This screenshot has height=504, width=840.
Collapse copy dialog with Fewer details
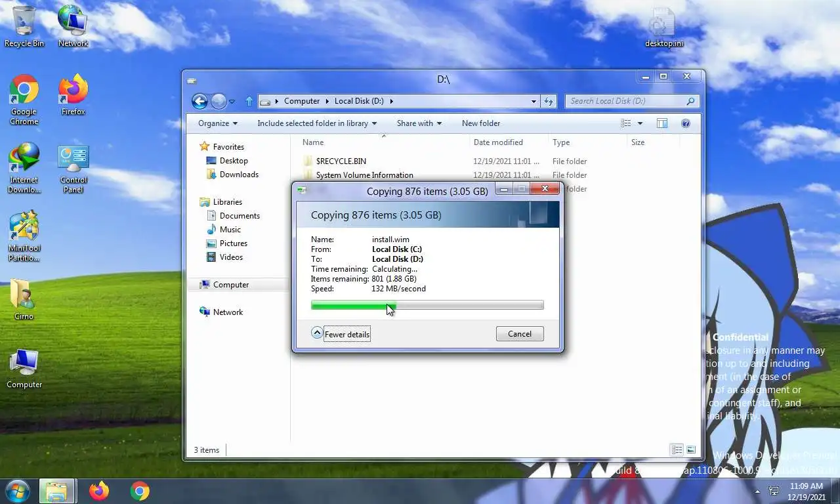tap(341, 334)
